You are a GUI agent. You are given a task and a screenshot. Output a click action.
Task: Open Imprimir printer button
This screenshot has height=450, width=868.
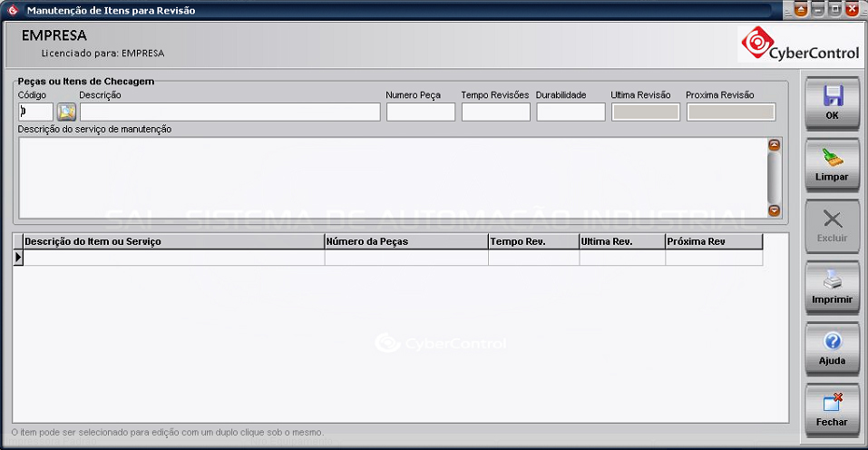(x=832, y=287)
